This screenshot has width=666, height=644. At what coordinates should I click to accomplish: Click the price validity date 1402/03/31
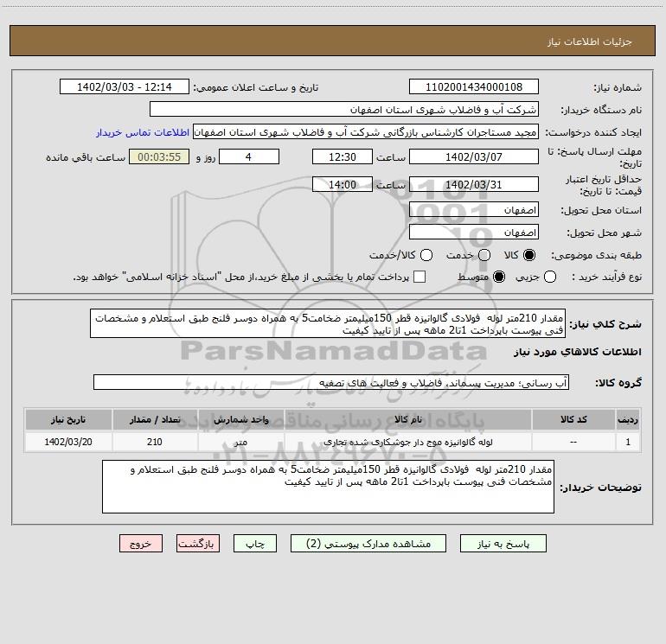[474, 185]
